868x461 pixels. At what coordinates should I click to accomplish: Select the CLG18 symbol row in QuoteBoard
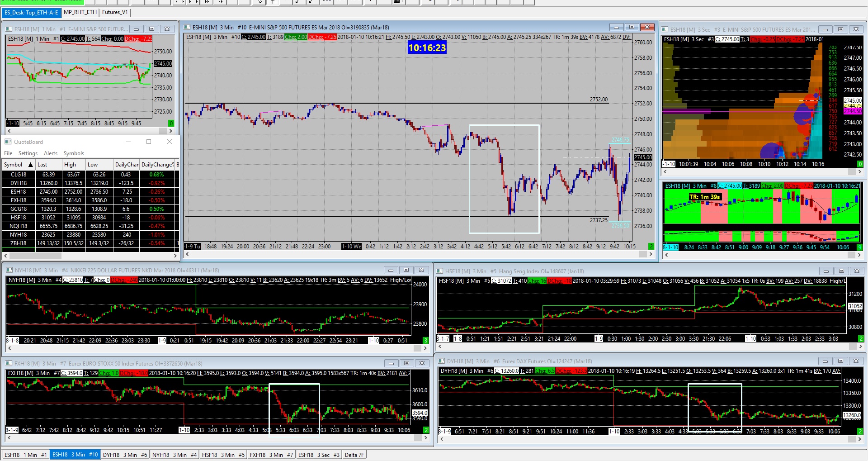[x=90, y=175]
